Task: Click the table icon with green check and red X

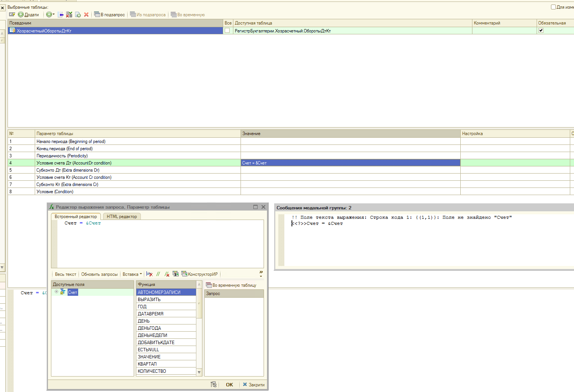Action: (x=69, y=15)
